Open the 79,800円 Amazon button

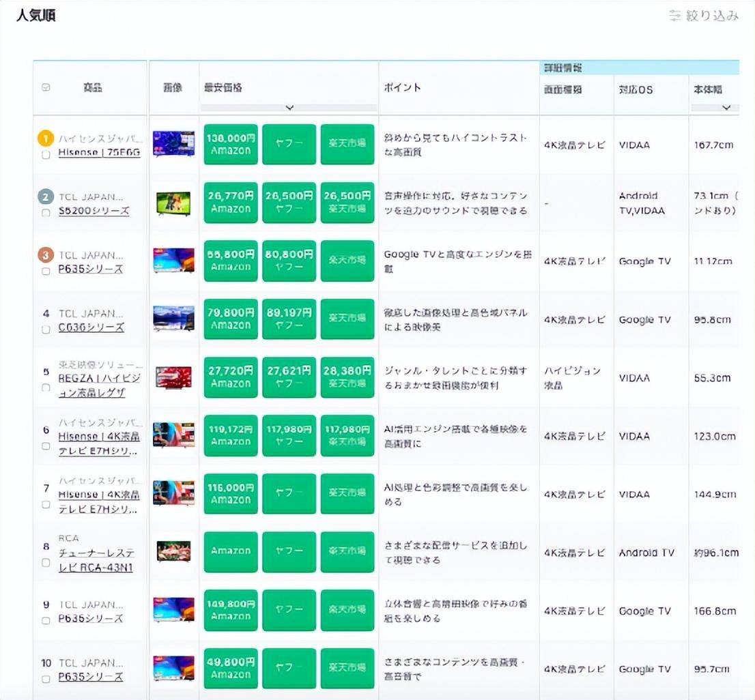pos(231,319)
